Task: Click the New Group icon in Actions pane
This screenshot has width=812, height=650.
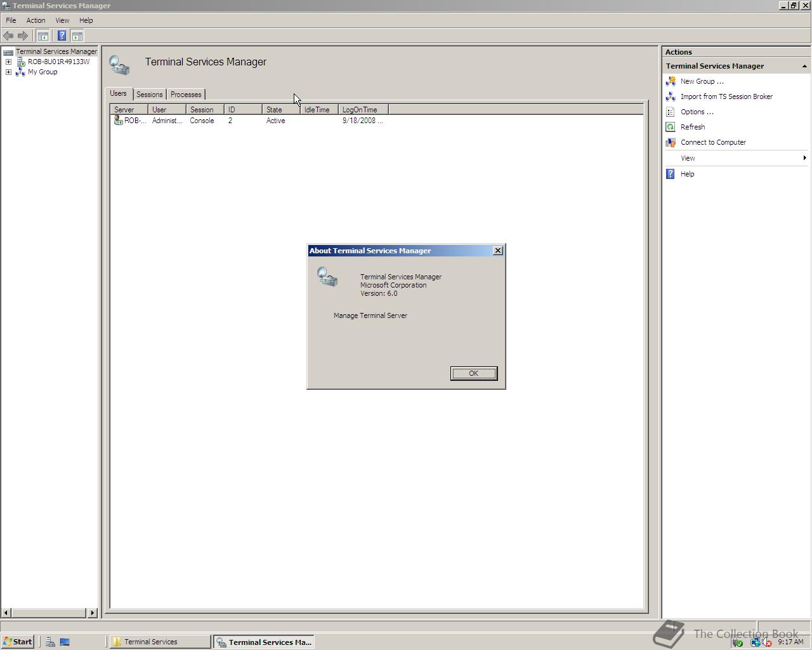Action: click(671, 81)
